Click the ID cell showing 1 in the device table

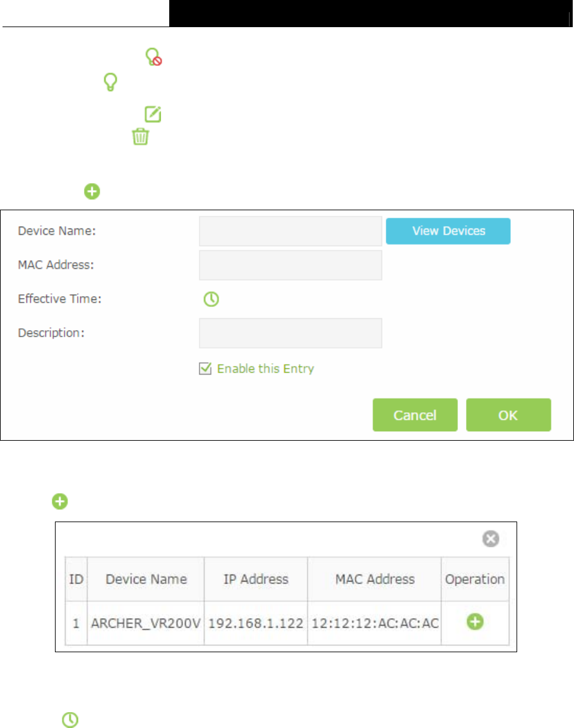pyautogui.click(x=76, y=623)
